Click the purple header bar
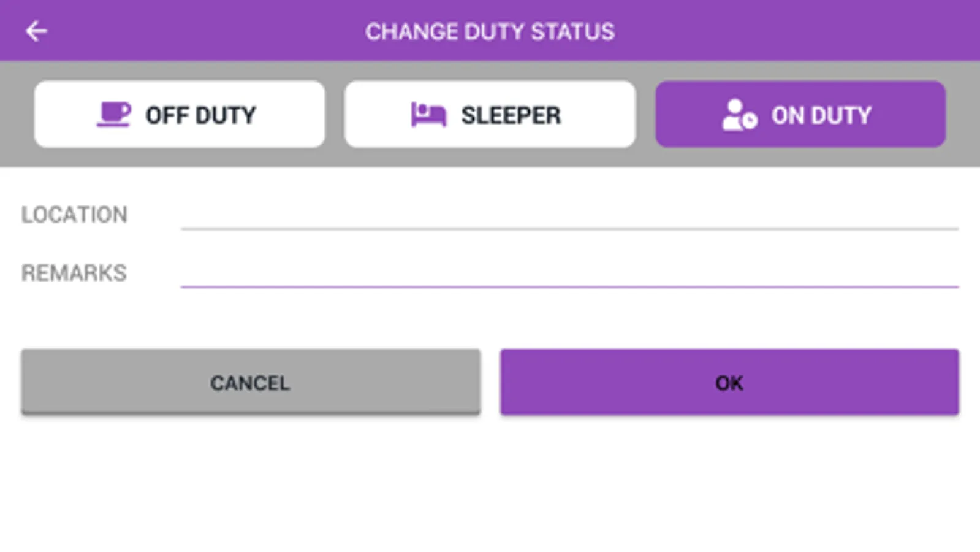Screen dimensions: 980x552 point(797,31)
